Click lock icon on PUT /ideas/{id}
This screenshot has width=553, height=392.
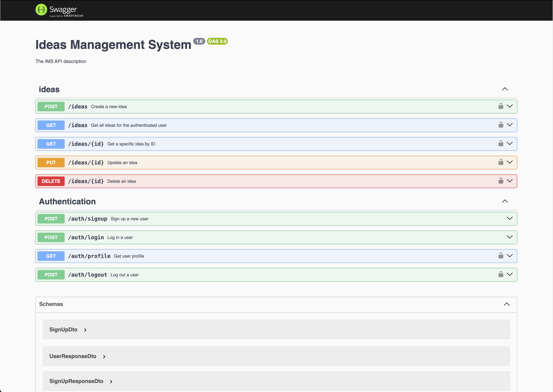(501, 162)
